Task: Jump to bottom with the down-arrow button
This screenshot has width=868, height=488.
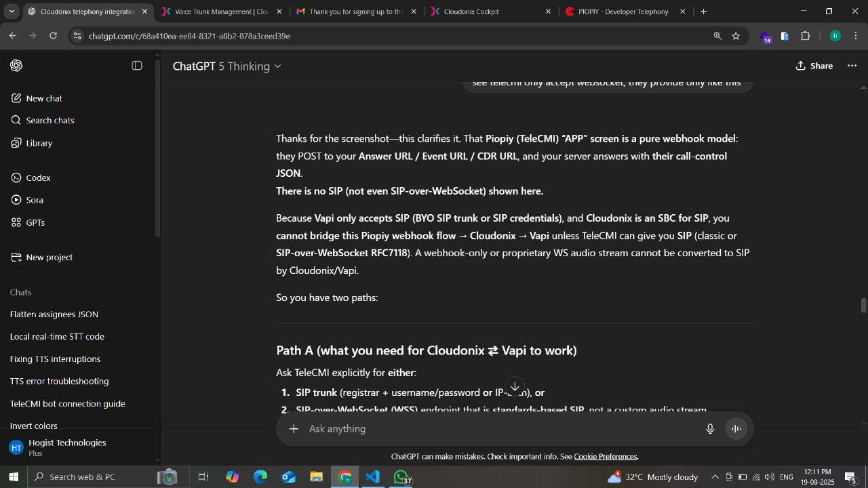Action: pos(515,388)
